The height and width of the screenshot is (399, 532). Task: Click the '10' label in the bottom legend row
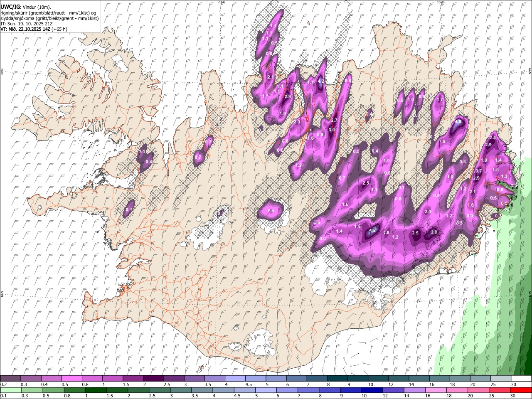pos(364,396)
